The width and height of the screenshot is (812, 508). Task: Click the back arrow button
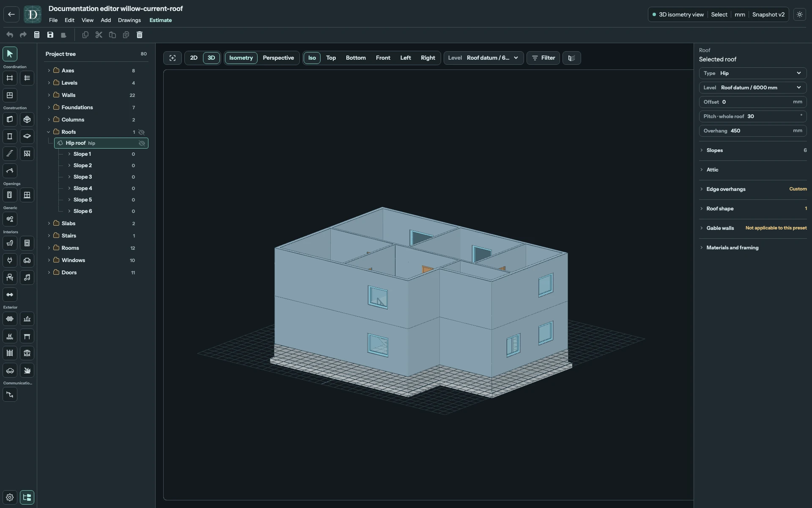[11, 14]
